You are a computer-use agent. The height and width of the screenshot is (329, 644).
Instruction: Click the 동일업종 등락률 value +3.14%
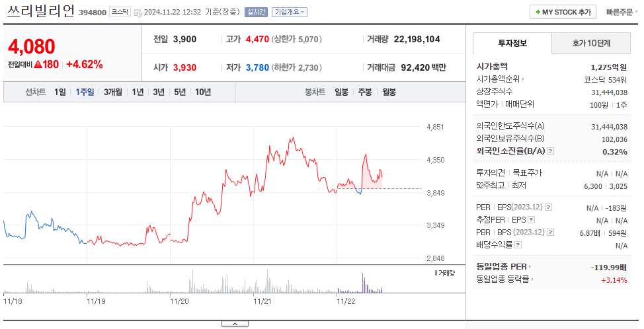[x=614, y=280]
